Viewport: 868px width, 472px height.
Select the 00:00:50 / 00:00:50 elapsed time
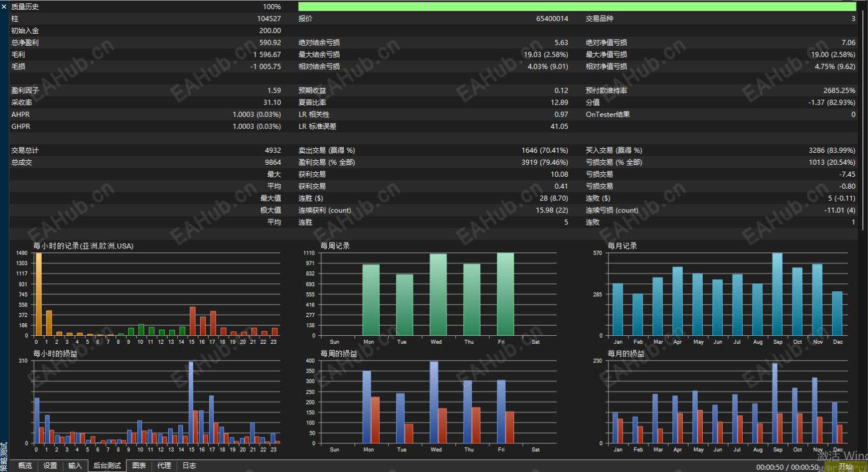pos(787,467)
